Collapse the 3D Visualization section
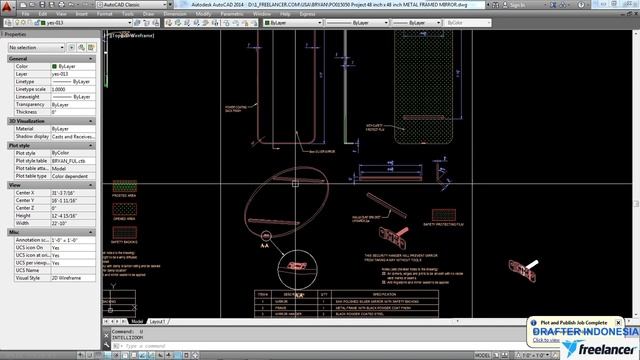 [x=90, y=121]
